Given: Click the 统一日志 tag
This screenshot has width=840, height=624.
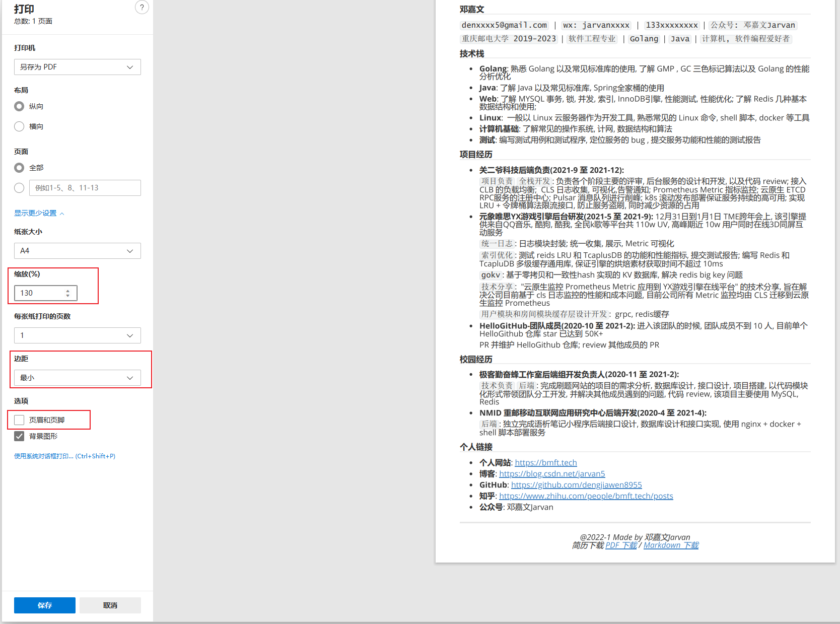Looking at the screenshot, I should click(x=497, y=244).
